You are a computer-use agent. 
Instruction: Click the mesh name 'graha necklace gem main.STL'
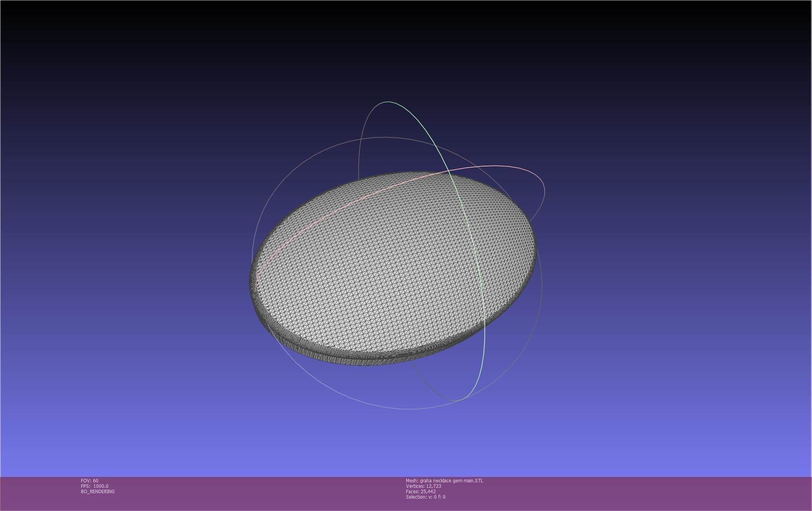tap(451, 481)
